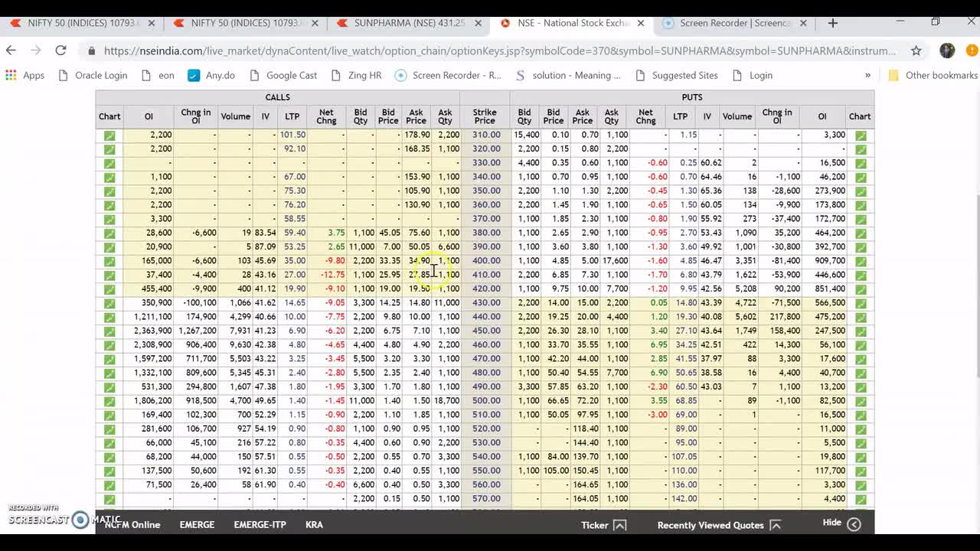
Task: Open the profile avatar icon
Action: point(947,51)
